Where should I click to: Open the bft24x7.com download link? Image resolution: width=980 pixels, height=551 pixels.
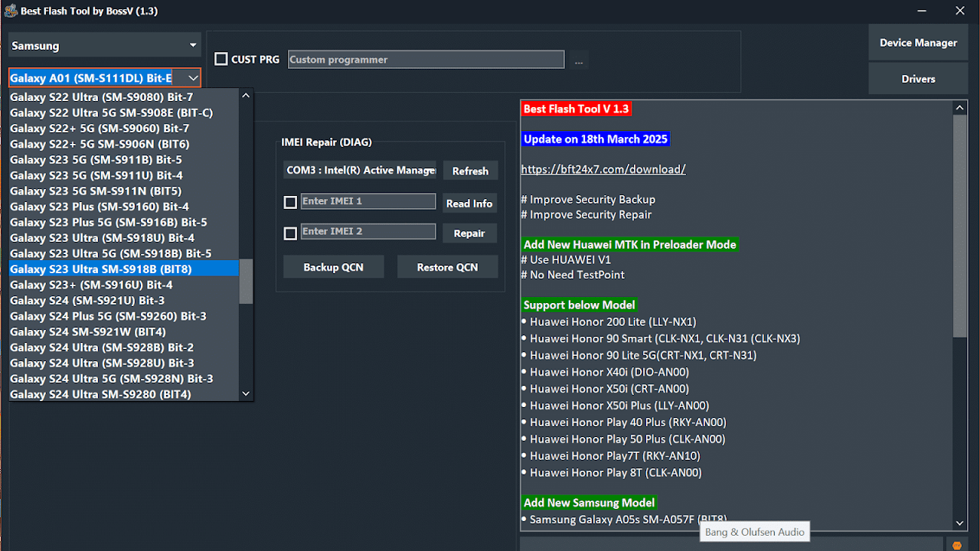point(603,169)
